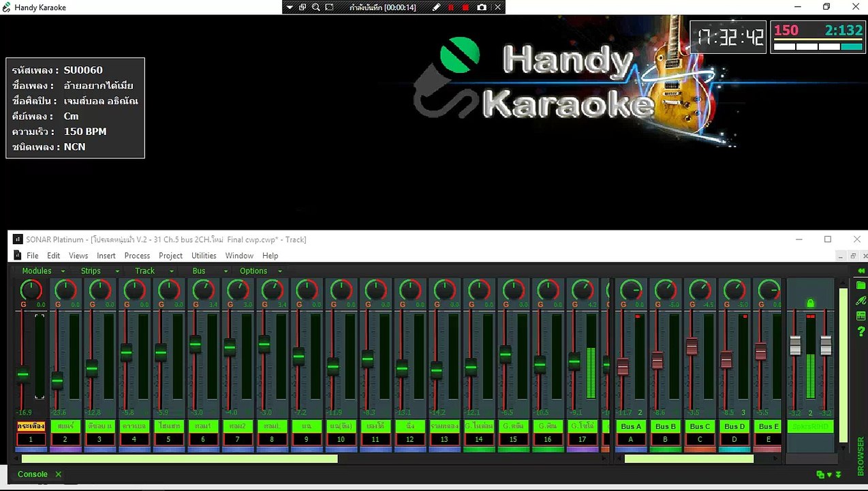Click the volume fader on track 2
Screen dimensions: 868x491
(x=57, y=380)
